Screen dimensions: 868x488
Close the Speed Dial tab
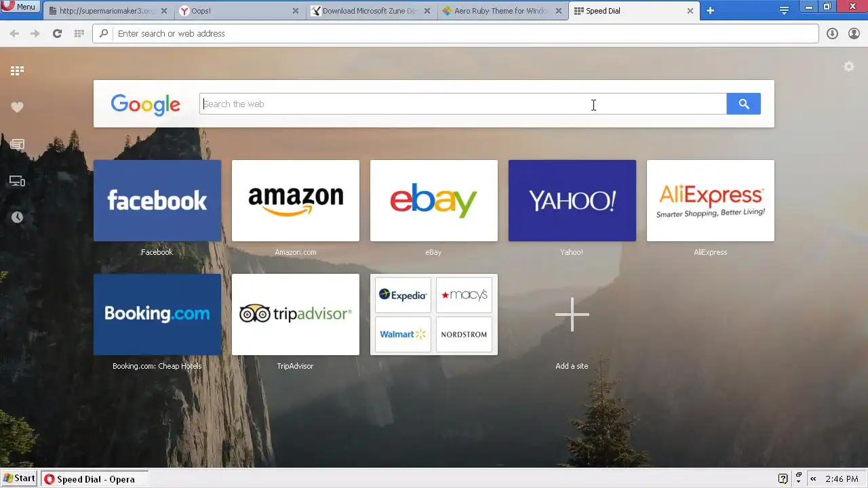coord(690,11)
